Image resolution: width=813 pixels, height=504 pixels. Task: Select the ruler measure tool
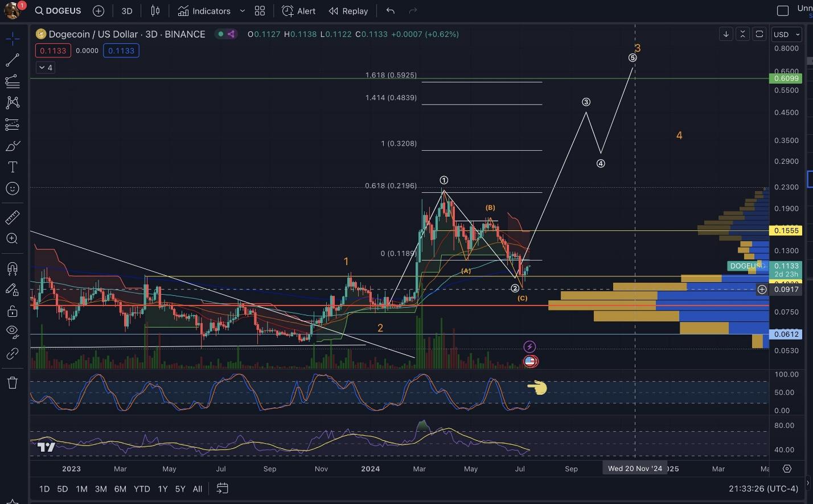[13, 217]
